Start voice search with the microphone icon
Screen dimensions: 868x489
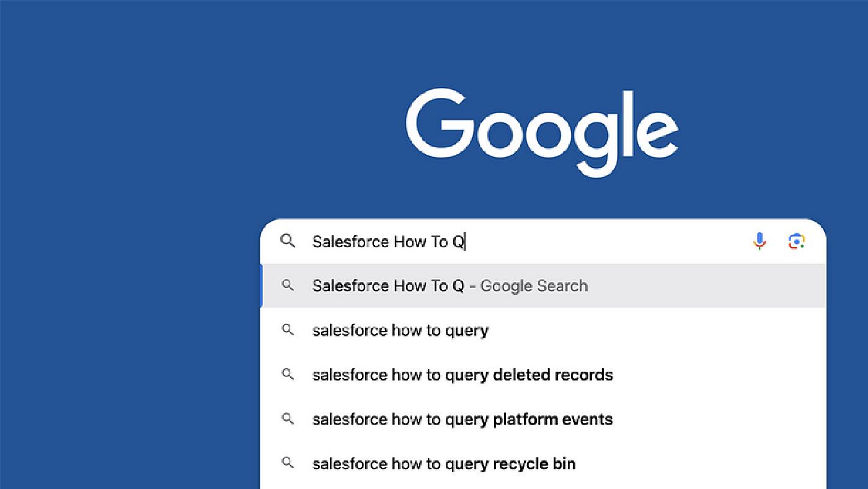tap(759, 241)
